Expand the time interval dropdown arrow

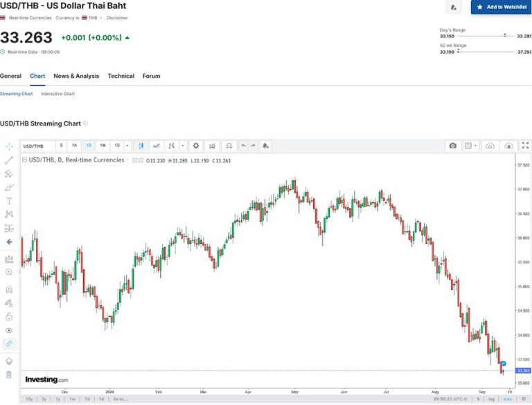[x=127, y=146]
